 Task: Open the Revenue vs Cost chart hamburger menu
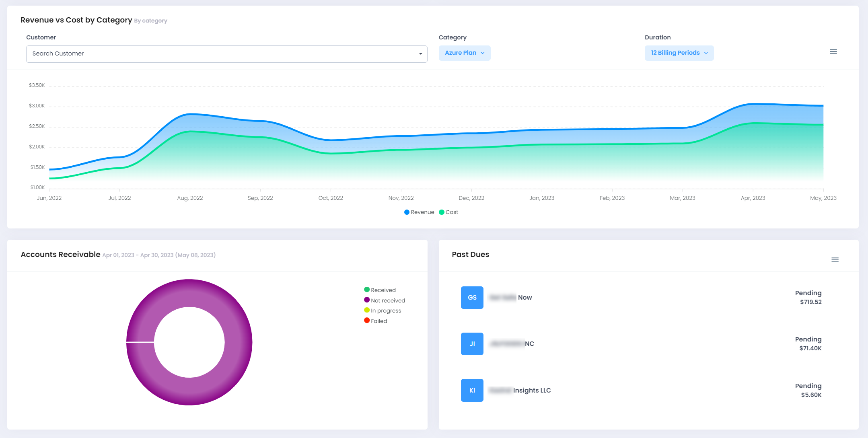click(833, 51)
